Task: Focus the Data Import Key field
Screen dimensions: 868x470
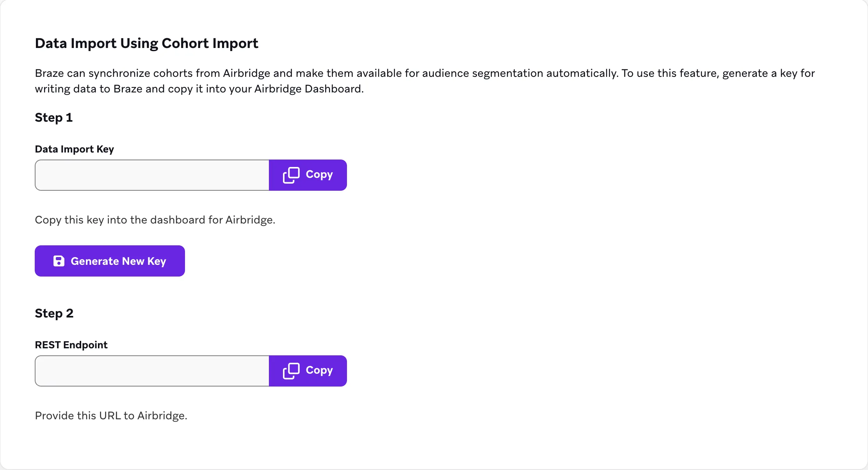Action: point(152,175)
